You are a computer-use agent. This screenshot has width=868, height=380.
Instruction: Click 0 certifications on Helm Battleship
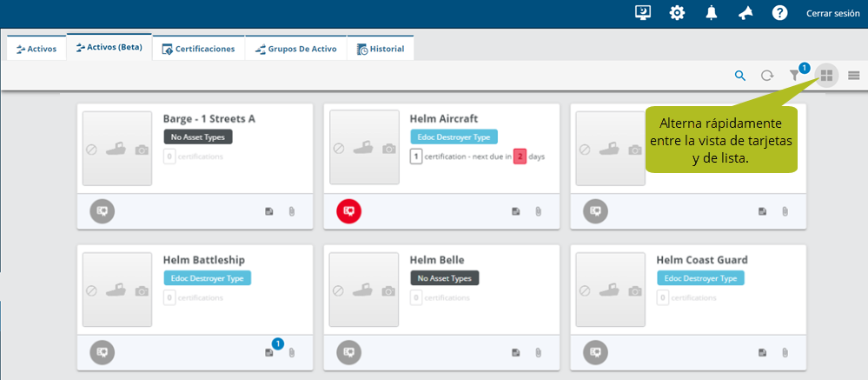[193, 298]
